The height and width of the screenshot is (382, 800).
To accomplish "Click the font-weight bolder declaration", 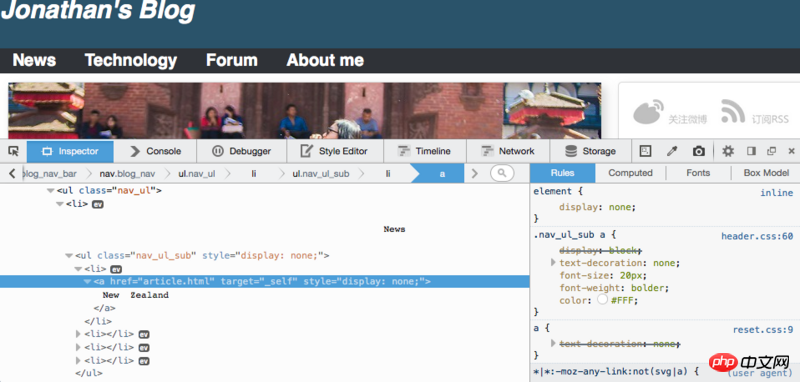I will pyautogui.click(x=614, y=288).
